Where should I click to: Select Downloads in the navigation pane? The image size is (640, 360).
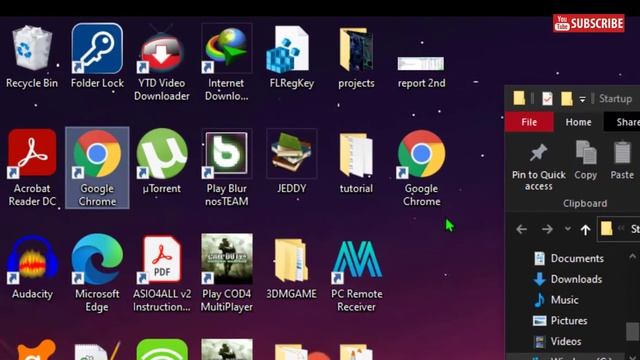pyautogui.click(x=568, y=279)
